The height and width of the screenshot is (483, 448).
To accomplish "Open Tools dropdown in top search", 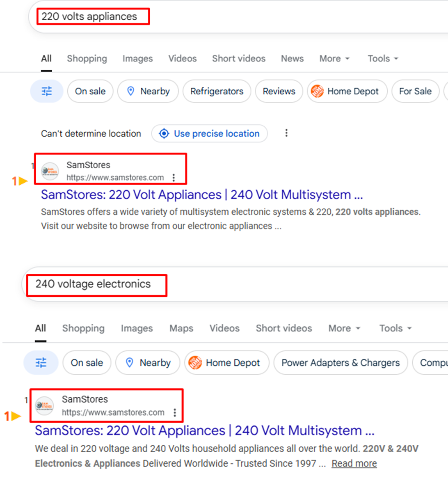I will pos(383,59).
